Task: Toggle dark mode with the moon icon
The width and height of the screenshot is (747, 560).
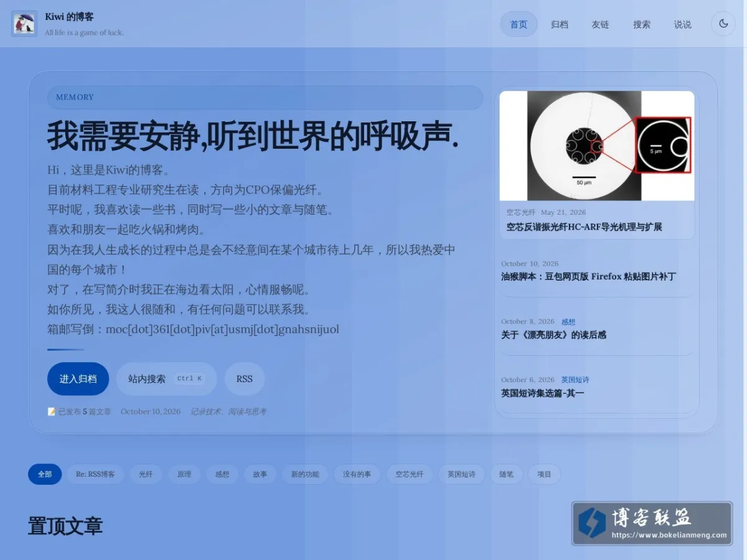Action: point(723,24)
